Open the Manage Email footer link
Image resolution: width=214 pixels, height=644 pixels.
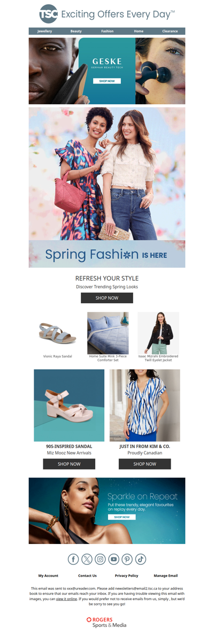coord(166,576)
